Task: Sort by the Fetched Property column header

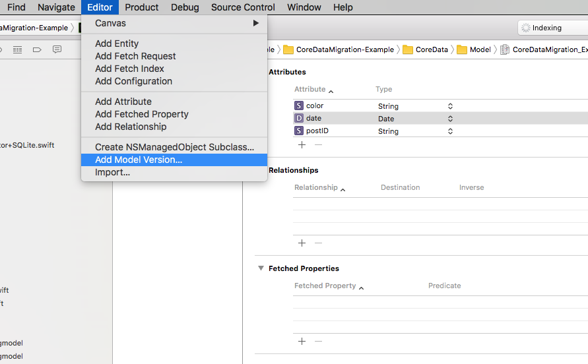Action: pos(329,286)
